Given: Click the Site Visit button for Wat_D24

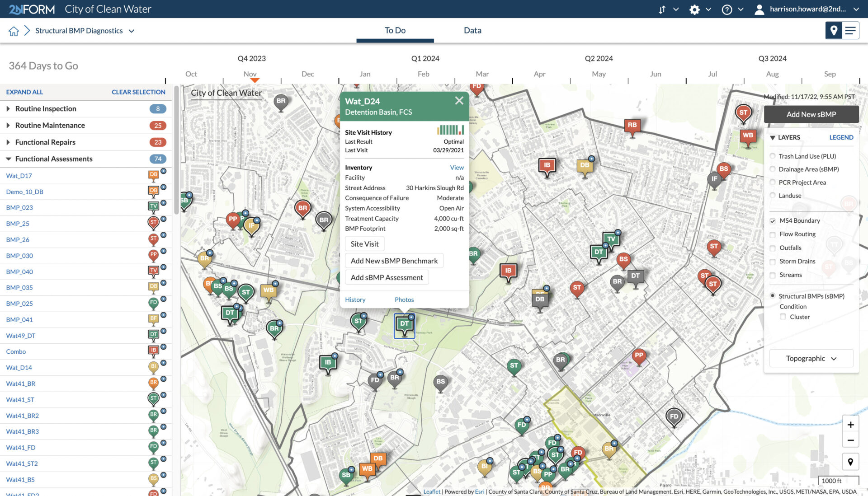Looking at the screenshot, I should (x=365, y=243).
